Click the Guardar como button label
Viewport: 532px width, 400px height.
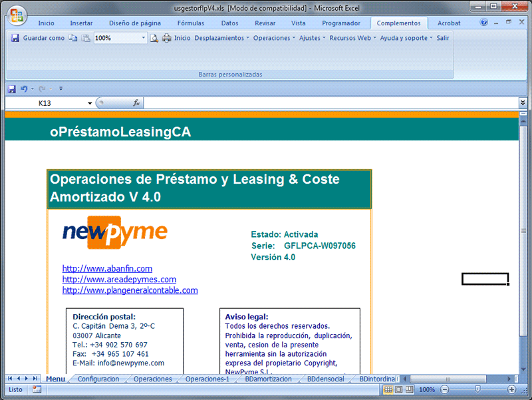click(x=44, y=38)
